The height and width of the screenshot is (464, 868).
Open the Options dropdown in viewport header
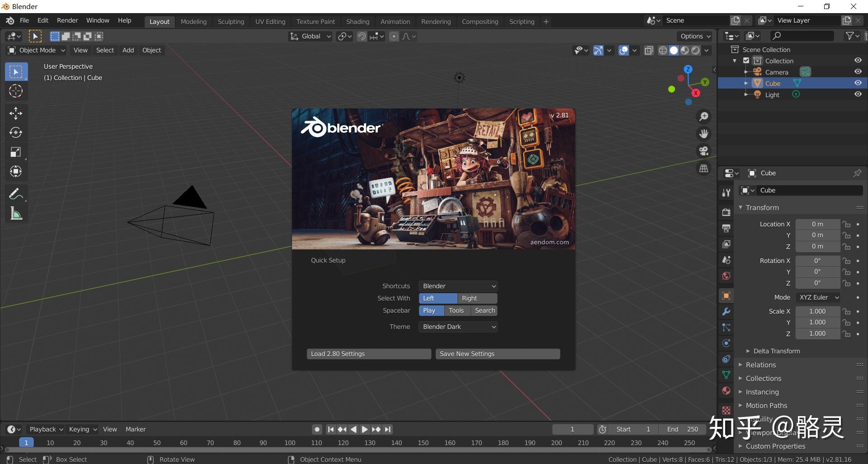(x=695, y=36)
